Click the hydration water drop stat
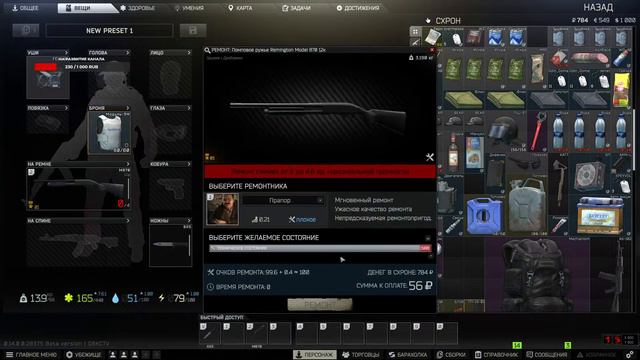640x360 pixels. (116, 298)
